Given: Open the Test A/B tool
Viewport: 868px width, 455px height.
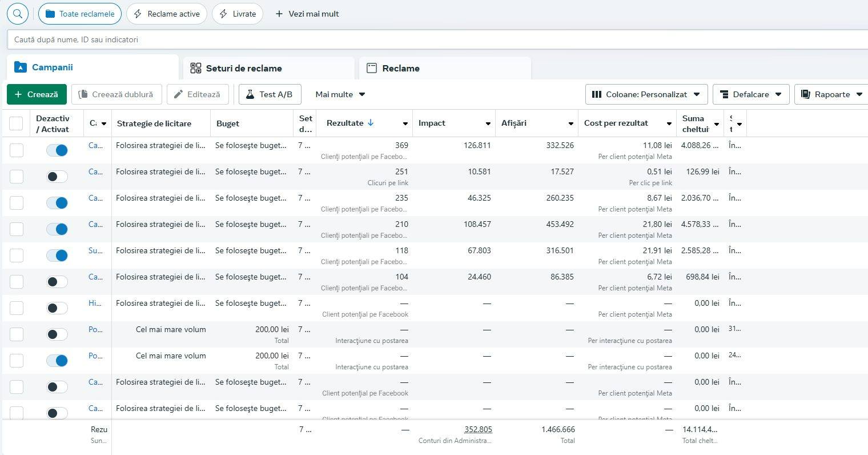Looking at the screenshot, I should [270, 94].
